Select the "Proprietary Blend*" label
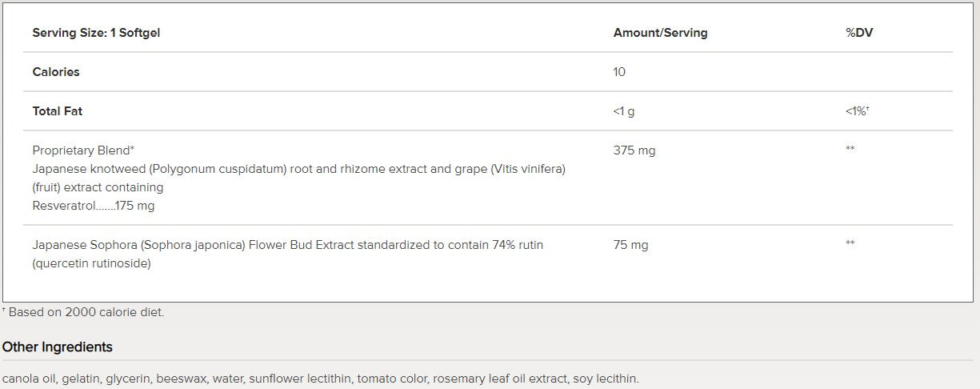Viewport: 980px width, 389px height. (83, 150)
